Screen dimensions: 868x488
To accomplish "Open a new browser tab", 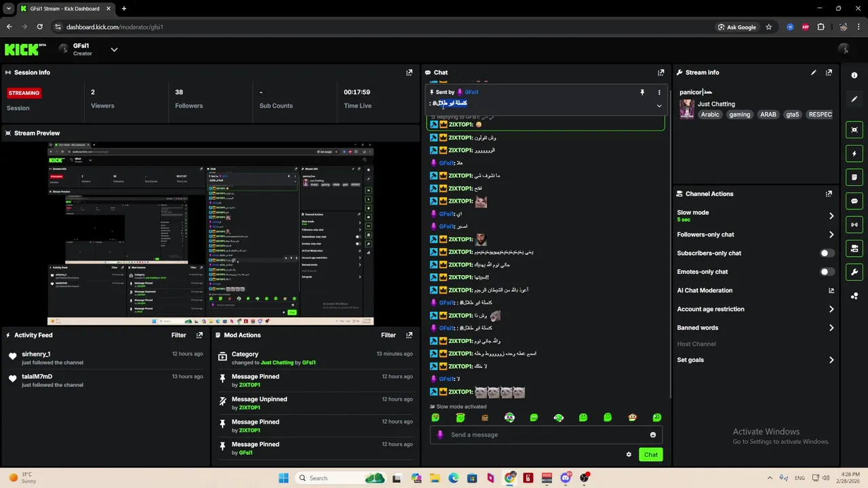I will 123,9.
